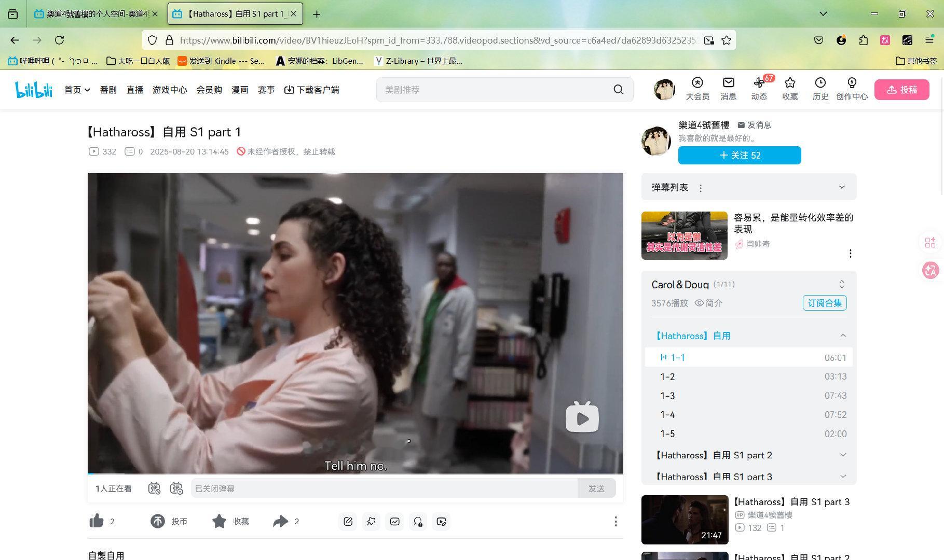Open the 创作中心 creator center icon

click(x=852, y=89)
